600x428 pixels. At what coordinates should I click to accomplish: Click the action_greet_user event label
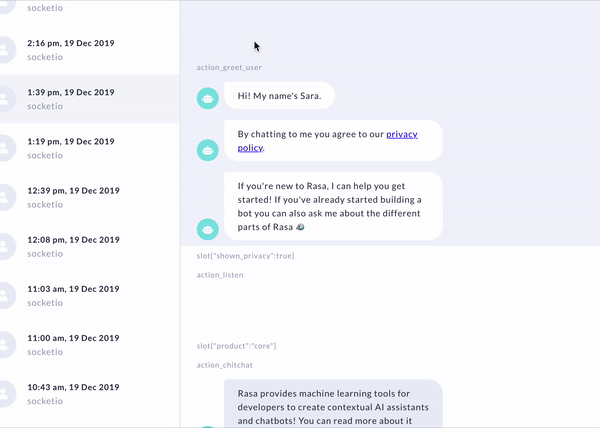pyautogui.click(x=229, y=67)
